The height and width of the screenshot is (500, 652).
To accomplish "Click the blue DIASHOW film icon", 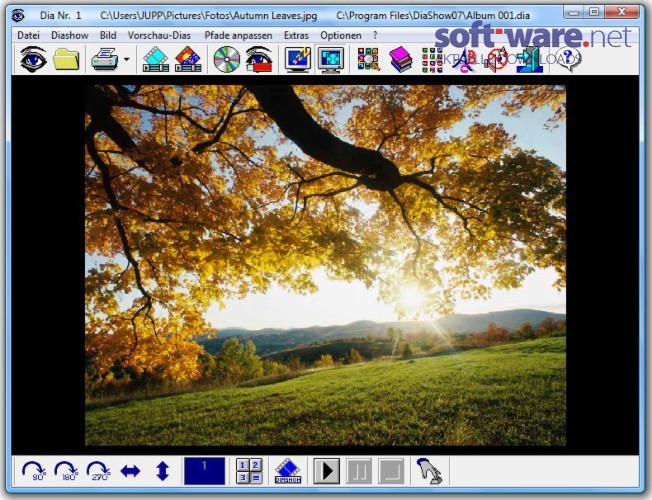I will pyautogui.click(x=288, y=471).
